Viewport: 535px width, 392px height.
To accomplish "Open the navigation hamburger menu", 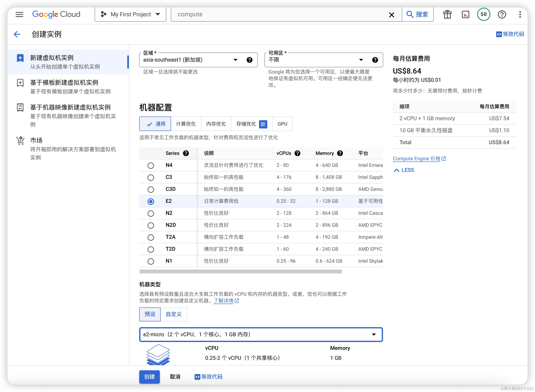I will 19,14.
